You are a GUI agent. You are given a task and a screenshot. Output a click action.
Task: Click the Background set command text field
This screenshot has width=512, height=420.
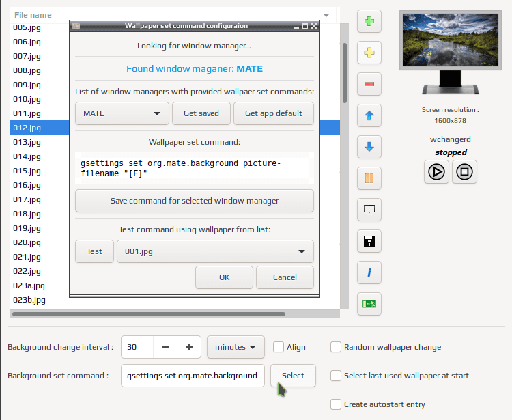point(193,376)
